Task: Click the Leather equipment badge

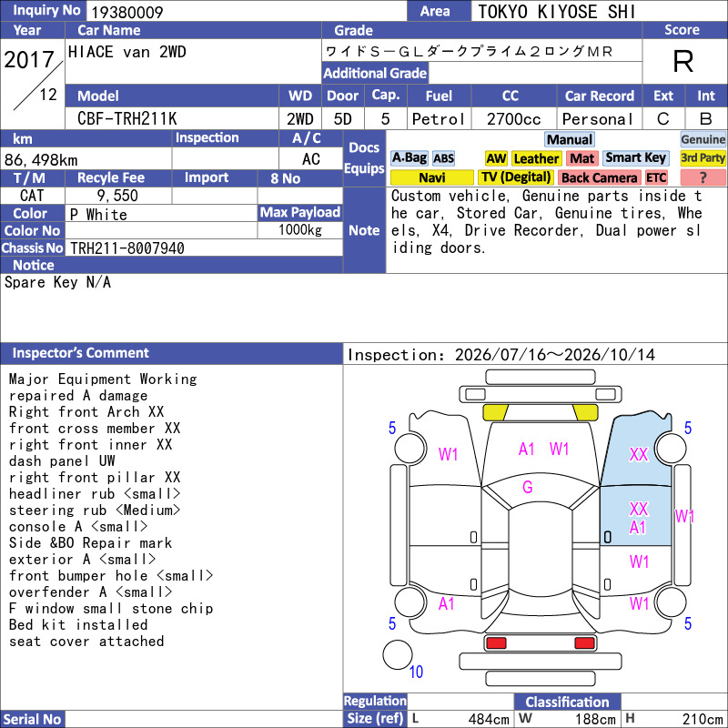Action: [536, 158]
